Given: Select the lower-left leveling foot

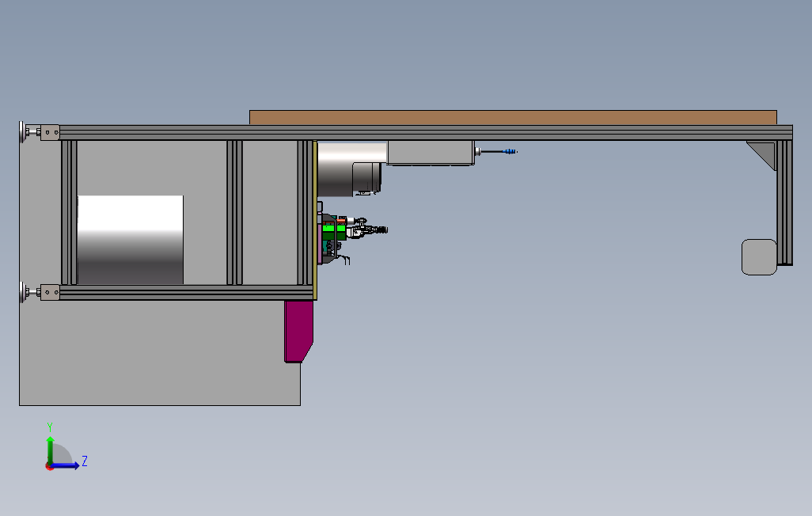Looking at the screenshot, I should point(21,292).
